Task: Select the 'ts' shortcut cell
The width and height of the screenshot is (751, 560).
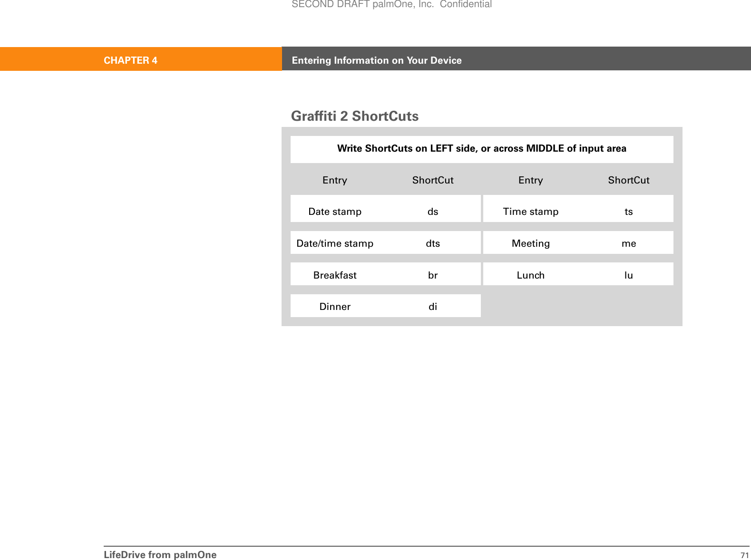Action: click(629, 212)
